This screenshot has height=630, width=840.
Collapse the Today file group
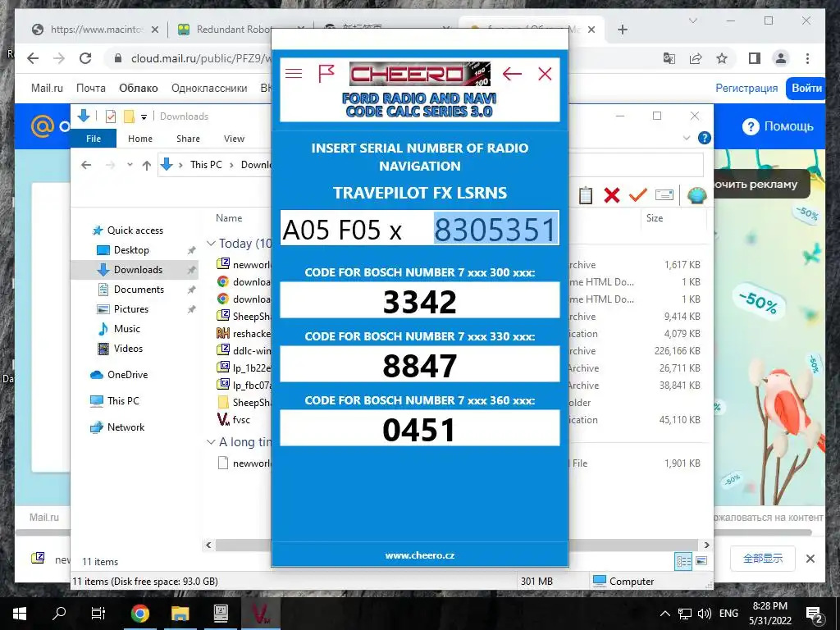point(211,243)
